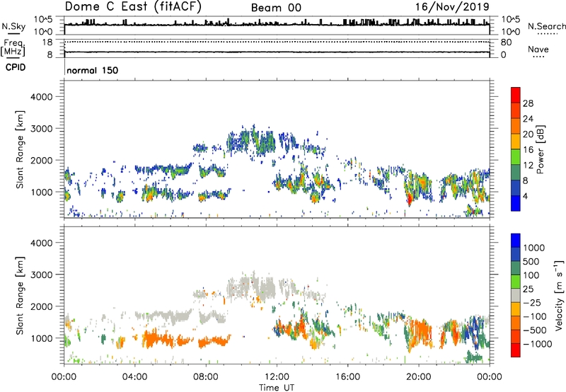This screenshot has width=566, height=392.
Task: Click the '12:00' time axis tick
Action: coord(277,377)
